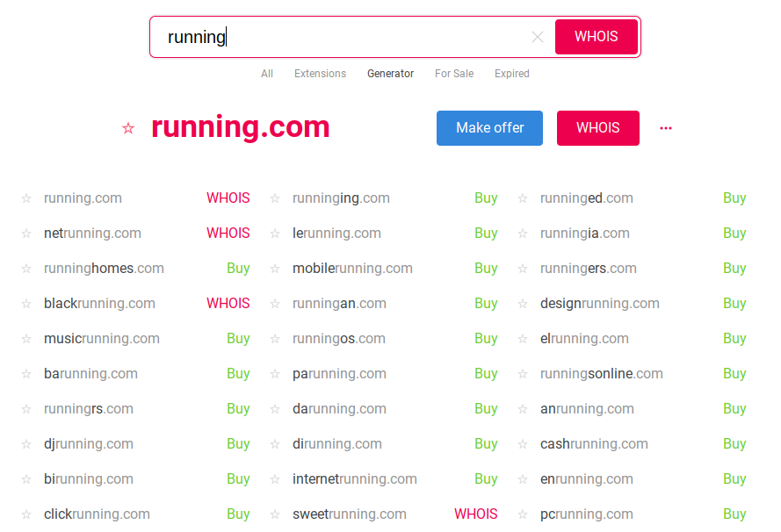Select the Generator tab
Viewport: 781px width, 532px height.
click(x=390, y=74)
